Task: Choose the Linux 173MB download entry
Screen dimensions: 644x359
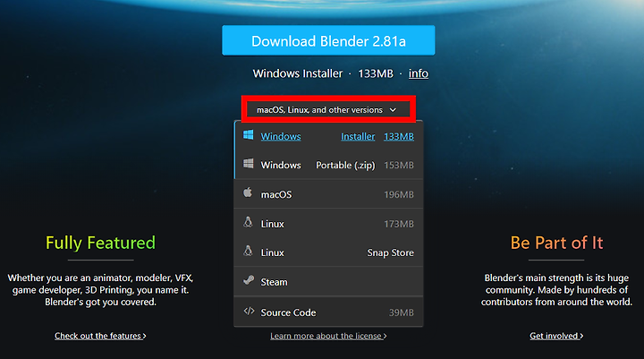Action: [x=328, y=224]
